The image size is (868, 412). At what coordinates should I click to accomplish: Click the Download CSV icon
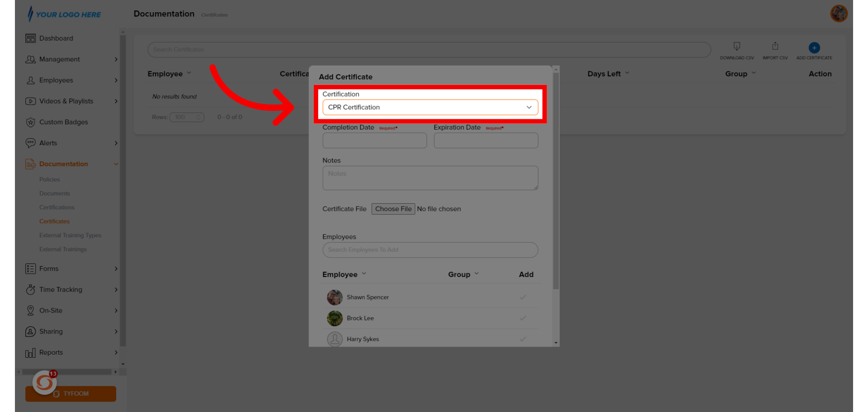click(x=737, y=47)
